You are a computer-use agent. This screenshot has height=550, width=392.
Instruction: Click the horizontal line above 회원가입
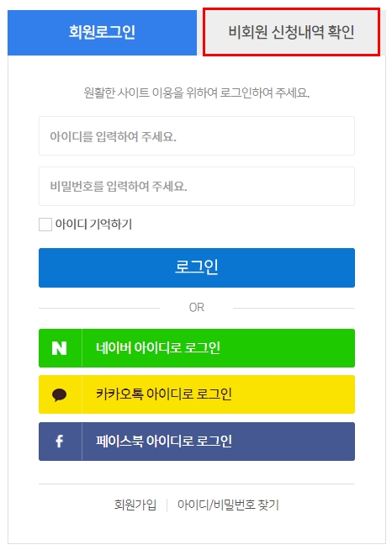(x=197, y=484)
